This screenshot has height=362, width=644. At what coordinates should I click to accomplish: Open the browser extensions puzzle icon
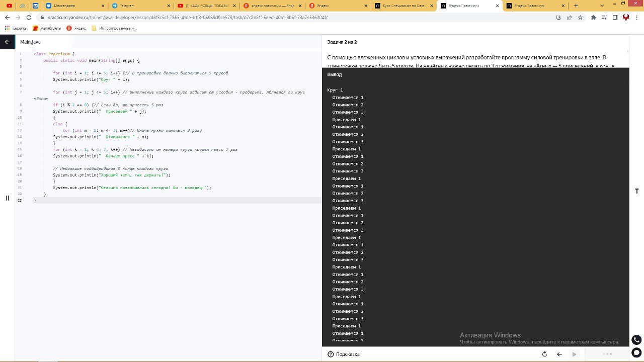[593, 17]
